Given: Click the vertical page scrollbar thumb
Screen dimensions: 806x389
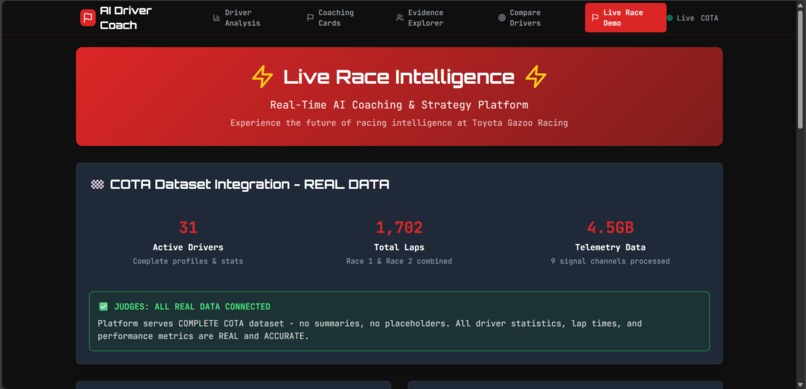Looking at the screenshot, I should tap(800, 69).
